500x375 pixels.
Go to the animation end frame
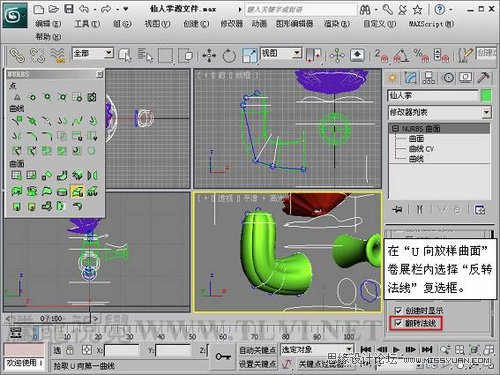(x=427, y=349)
